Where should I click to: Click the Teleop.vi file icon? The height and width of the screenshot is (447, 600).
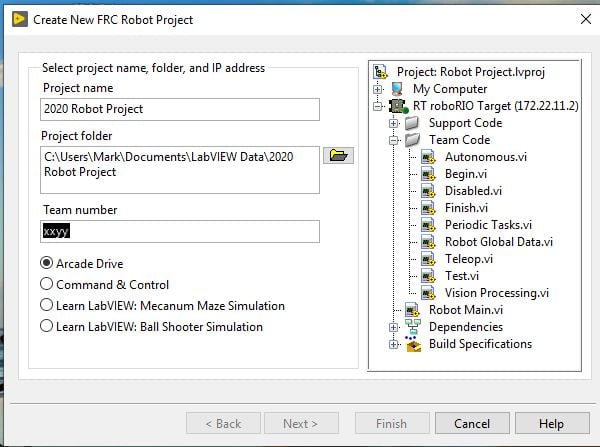[428, 259]
